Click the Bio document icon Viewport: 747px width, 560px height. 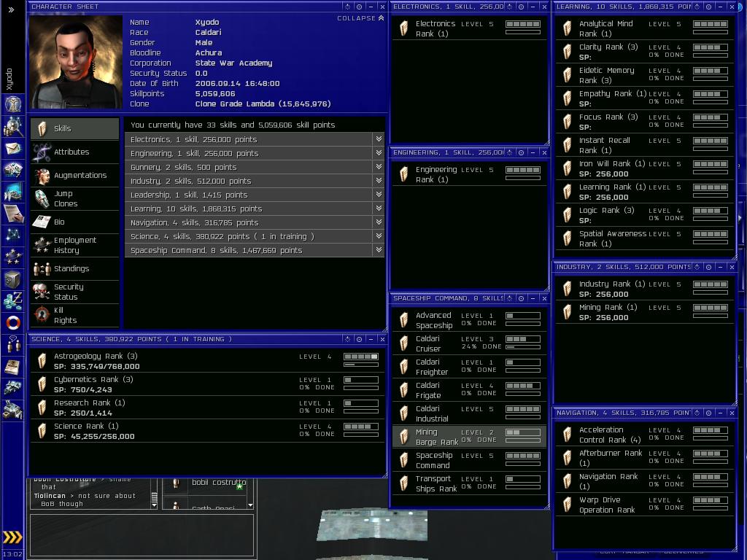[42, 222]
